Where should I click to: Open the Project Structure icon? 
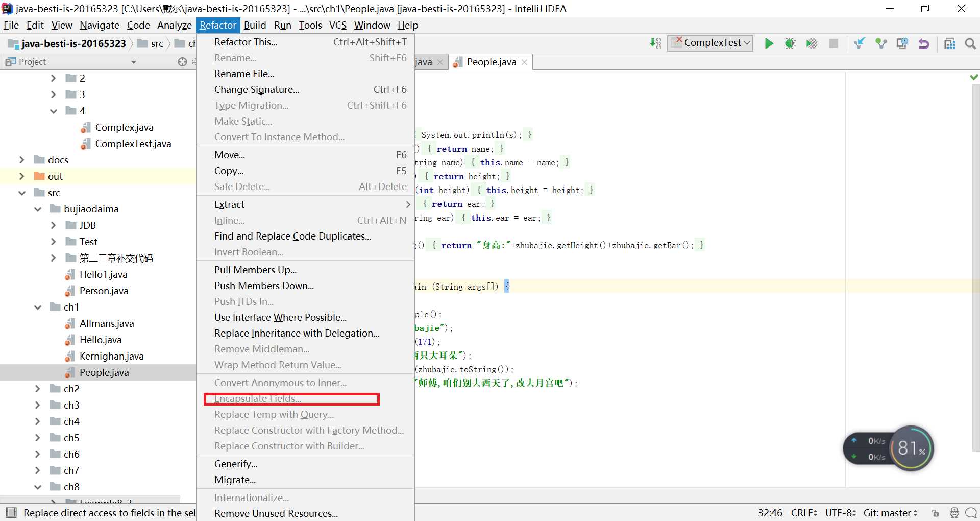pyautogui.click(x=950, y=43)
